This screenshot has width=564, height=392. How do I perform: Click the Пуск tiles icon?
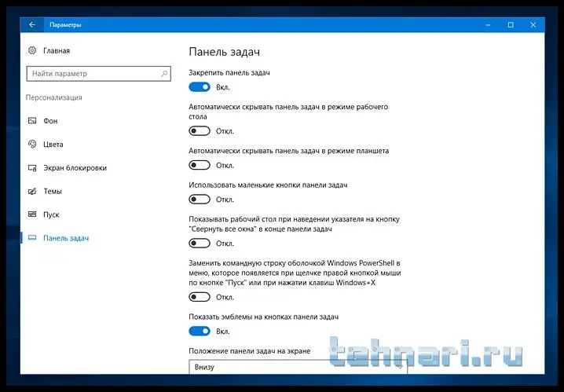pyautogui.click(x=32, y=214)
